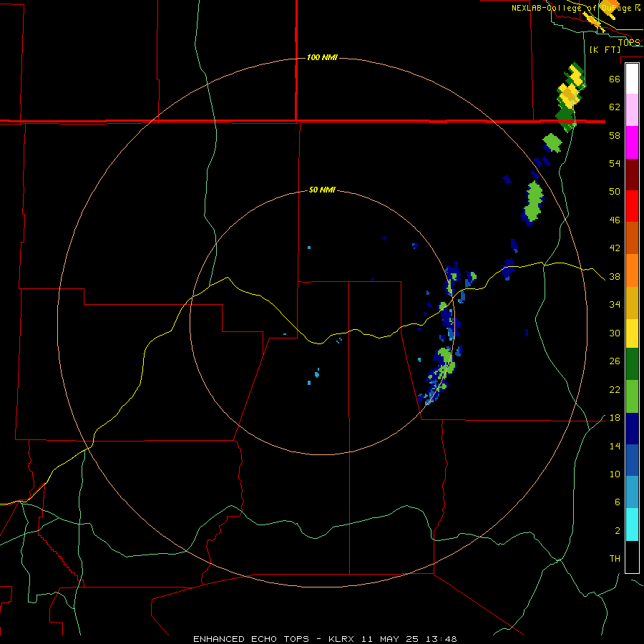The image size is (644, 644).
Task: Click the dark red (maroon) legend swatch
Action: [x=632, y=175]
